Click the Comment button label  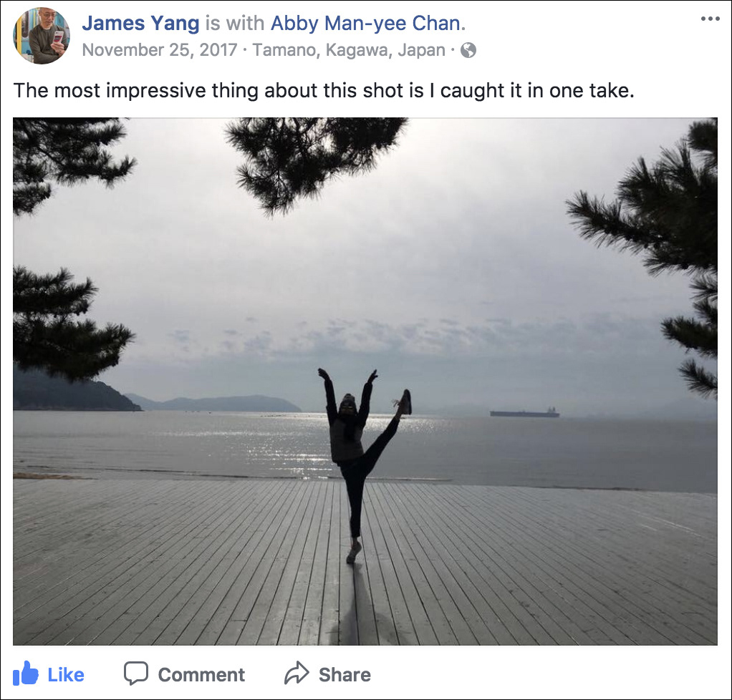pyautogui.click(x=201, y=675)
